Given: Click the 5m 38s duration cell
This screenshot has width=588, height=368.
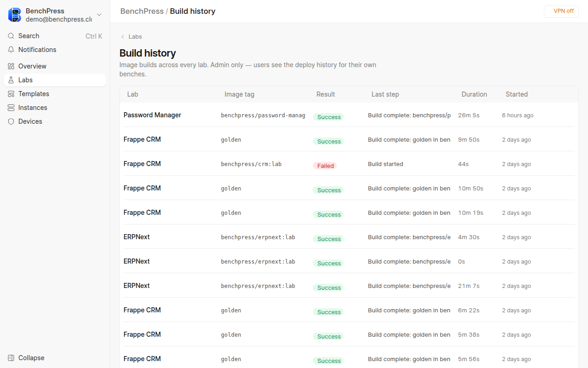Looking at the screenshot, I should 469,335.
